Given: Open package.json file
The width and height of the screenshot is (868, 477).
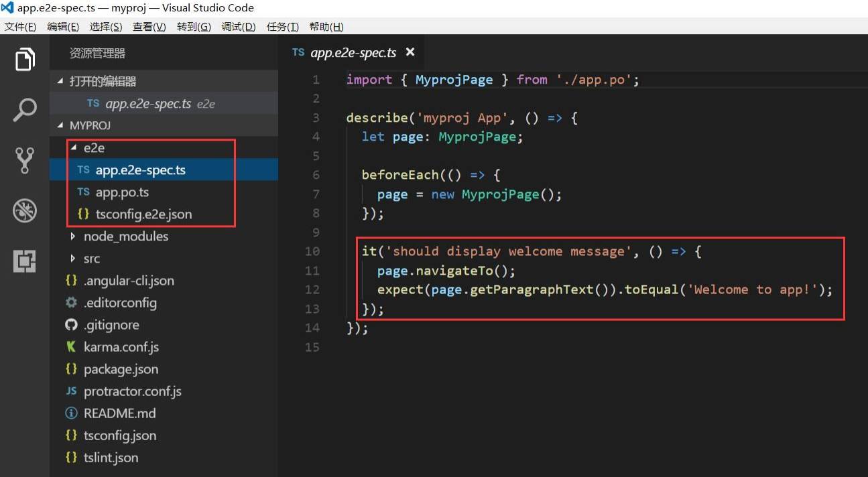Looking at the screenshot, I should coord(164,369).
